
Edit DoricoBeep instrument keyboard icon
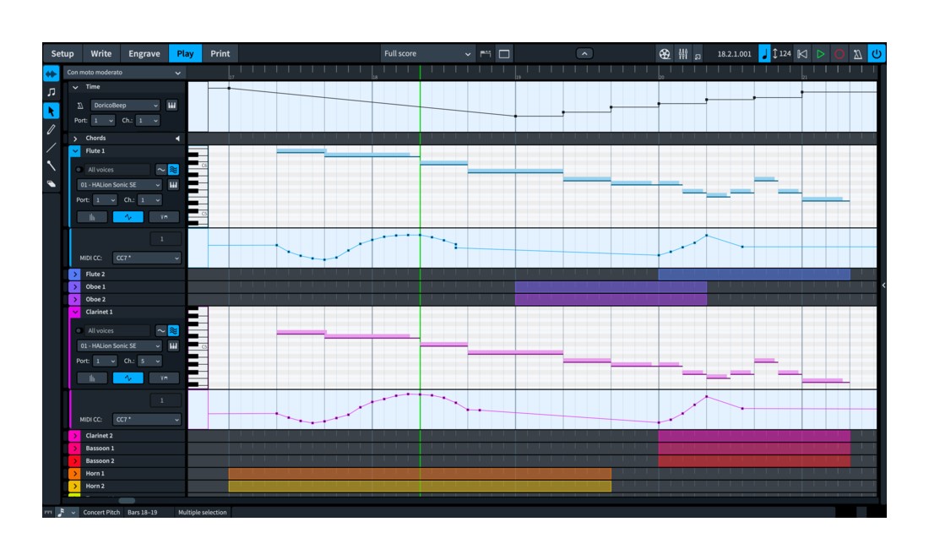coord(171,106)
